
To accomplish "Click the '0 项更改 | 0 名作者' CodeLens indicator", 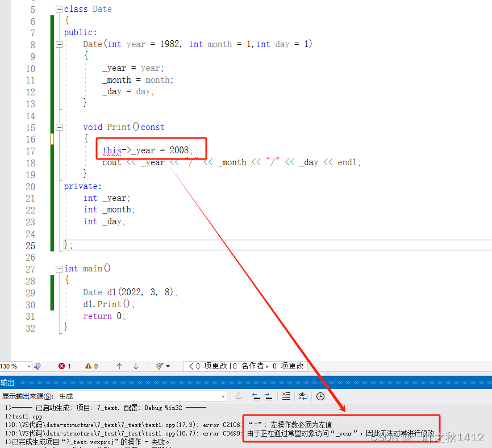I will pyautogui.click(x=245, y=366).
